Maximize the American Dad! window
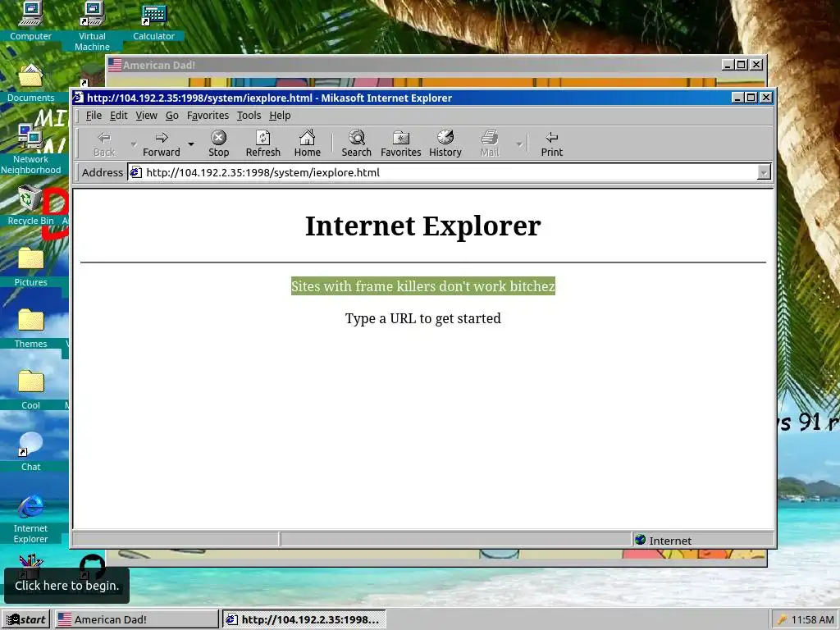 coord(742,65)
